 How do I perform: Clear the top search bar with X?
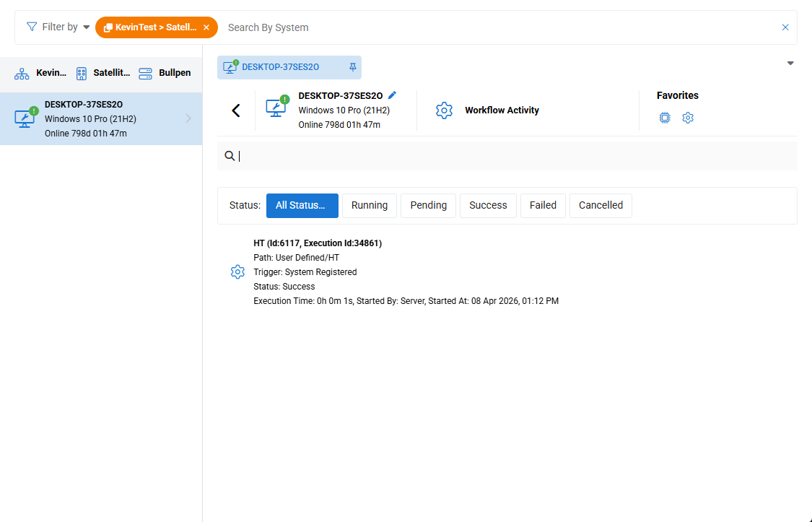pos(785,27)
